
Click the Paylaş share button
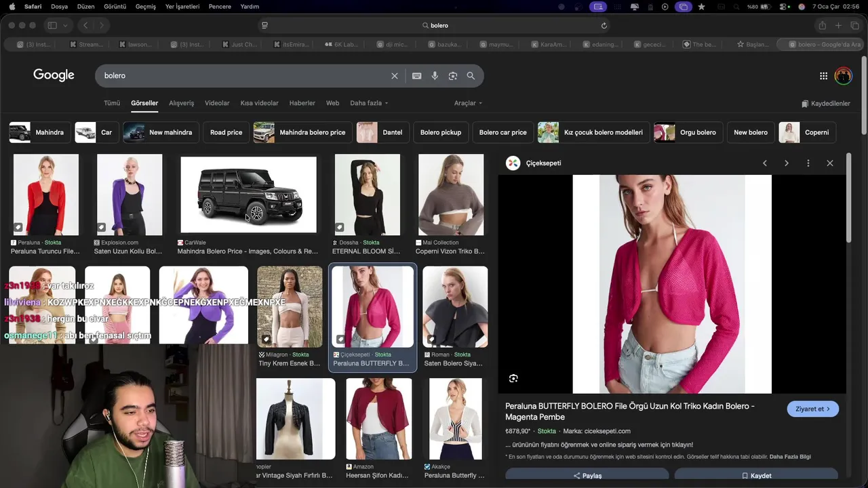pos(587,475)
